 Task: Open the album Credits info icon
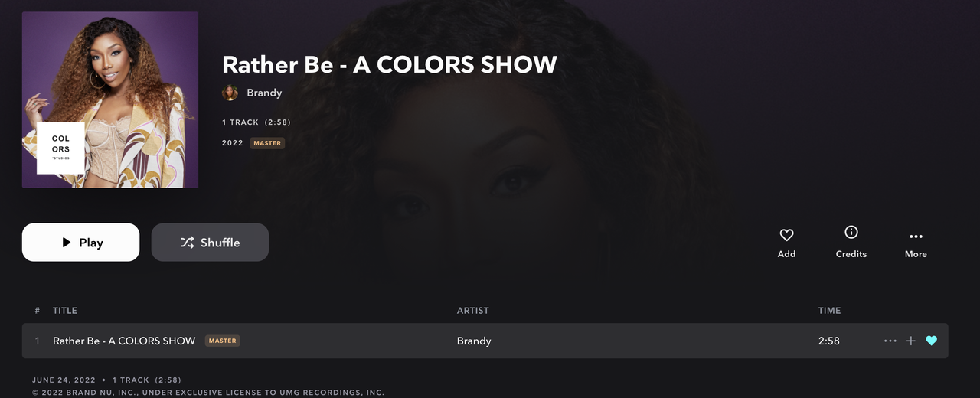(x=851, y=232)
